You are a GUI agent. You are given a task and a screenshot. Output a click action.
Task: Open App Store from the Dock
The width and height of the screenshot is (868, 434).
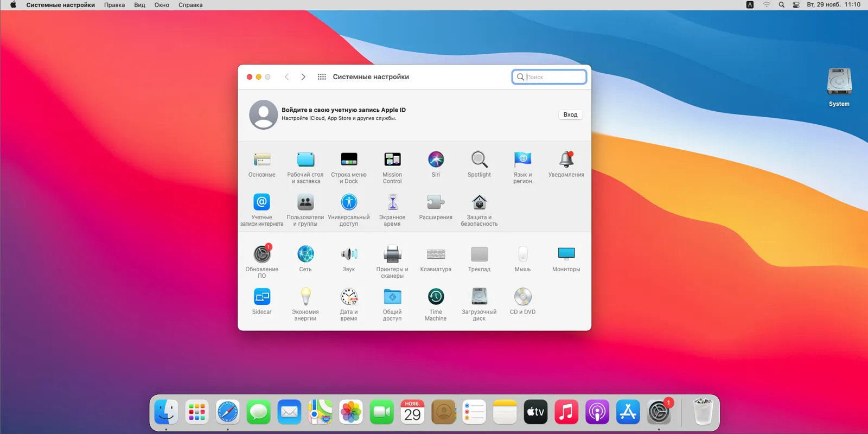coord(628,413)
